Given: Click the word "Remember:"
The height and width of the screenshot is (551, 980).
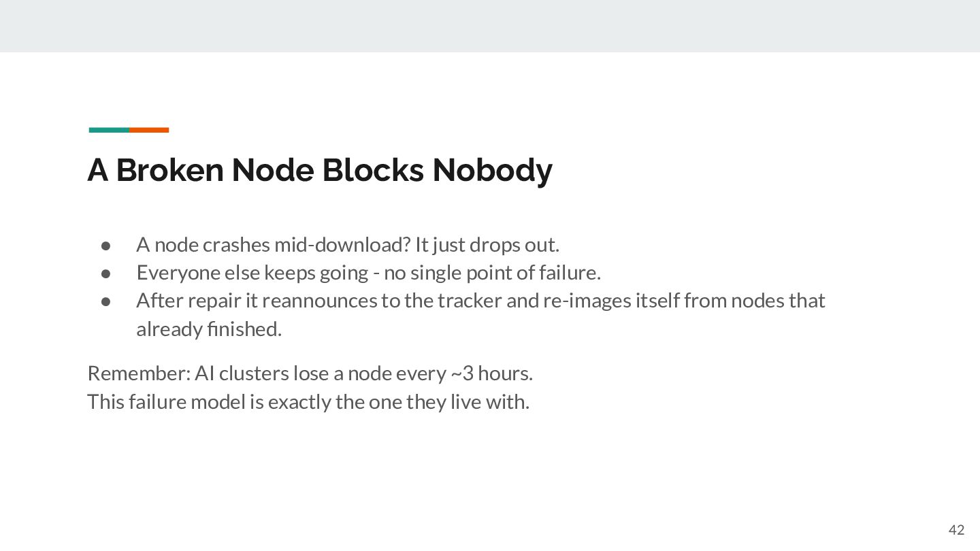Looking at the screenshot, I should [139, 373].
